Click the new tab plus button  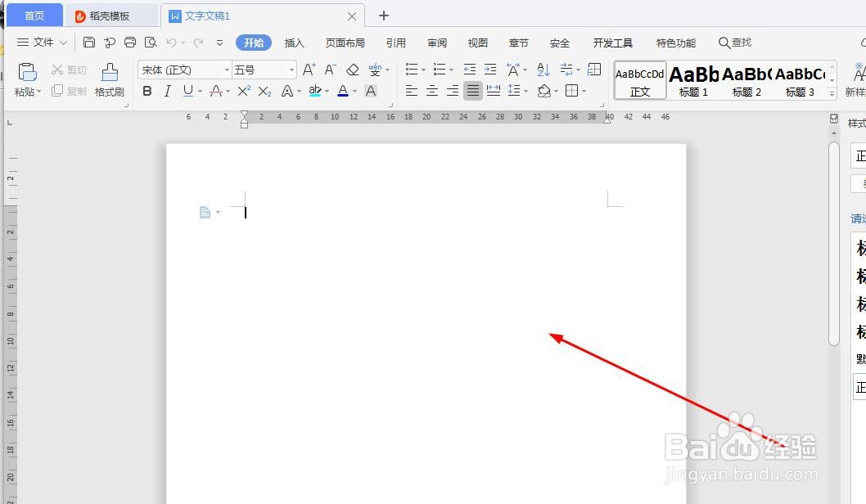pyautogui.click(x=384, y=16)
